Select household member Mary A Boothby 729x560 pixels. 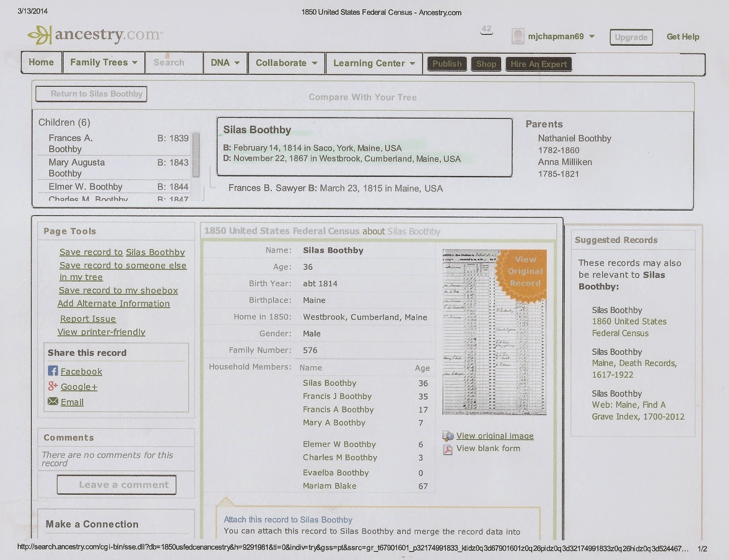[334, 423]
